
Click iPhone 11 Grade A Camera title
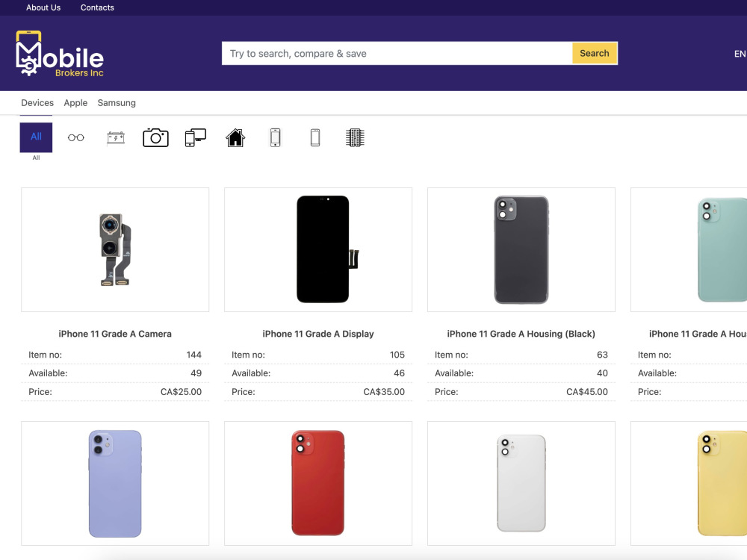115,334
